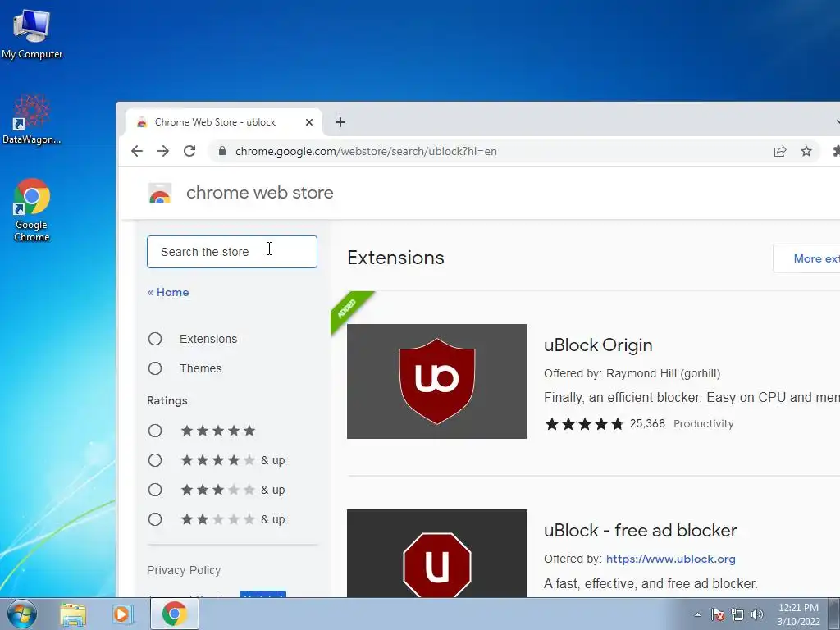Open Action Center flag icon
This screenshot has width=840, height=630.
718,614
